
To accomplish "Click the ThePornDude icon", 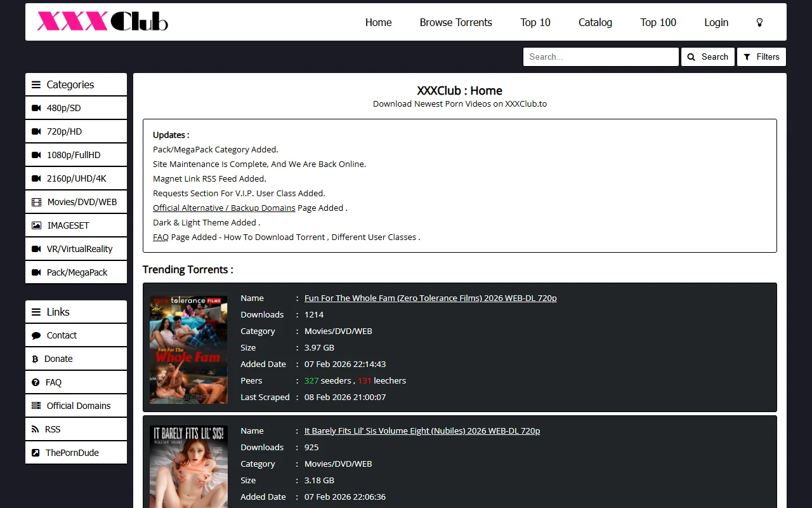I will tap(36, 452).
